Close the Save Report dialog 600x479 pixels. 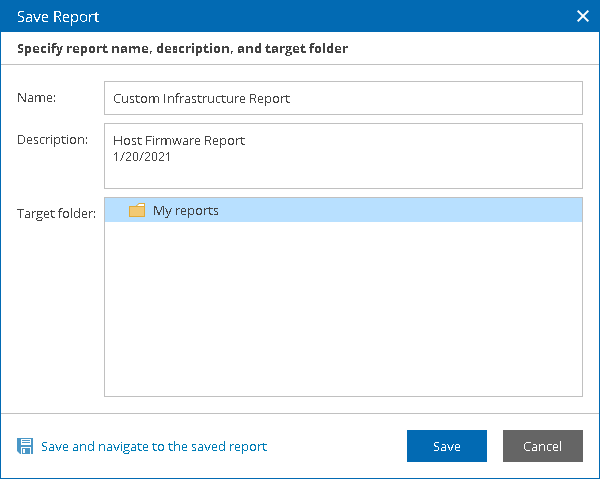(x=583, y=16)
